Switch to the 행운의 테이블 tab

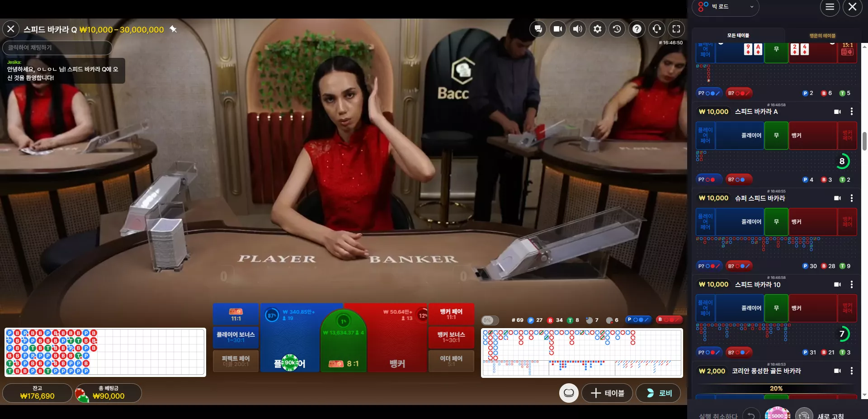(822, 35)
